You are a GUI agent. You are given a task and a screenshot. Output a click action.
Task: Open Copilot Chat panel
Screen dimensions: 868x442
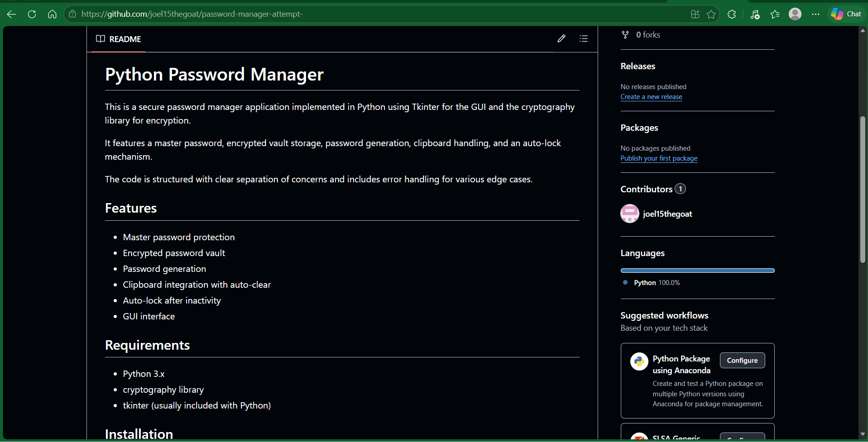(x=846, y=14)
